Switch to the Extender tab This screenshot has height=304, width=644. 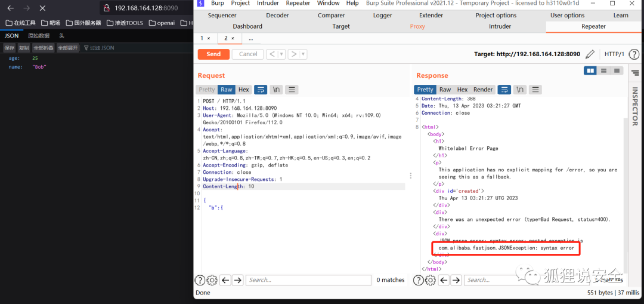[431, 15]
